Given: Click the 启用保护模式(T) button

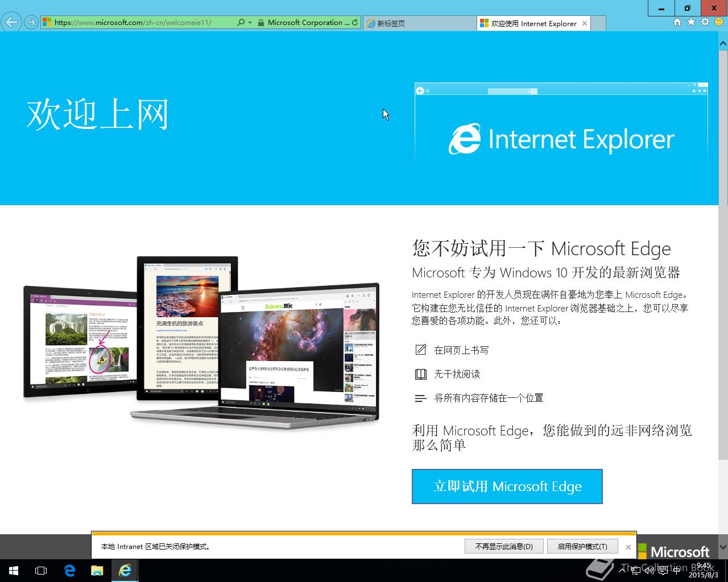Looking at the screenshot, I should point(582,546).
